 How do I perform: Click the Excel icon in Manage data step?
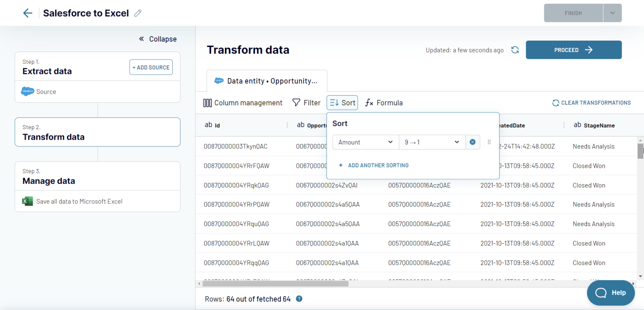pos(27,201)
